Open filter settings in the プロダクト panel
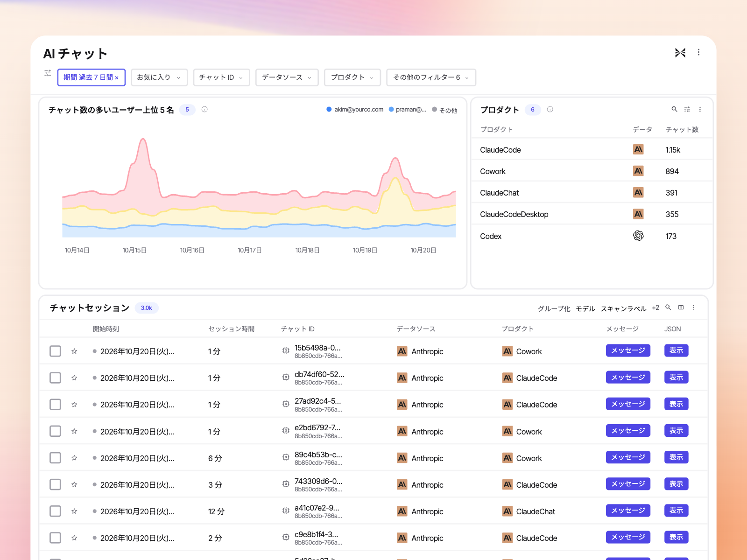 point(687,109)
